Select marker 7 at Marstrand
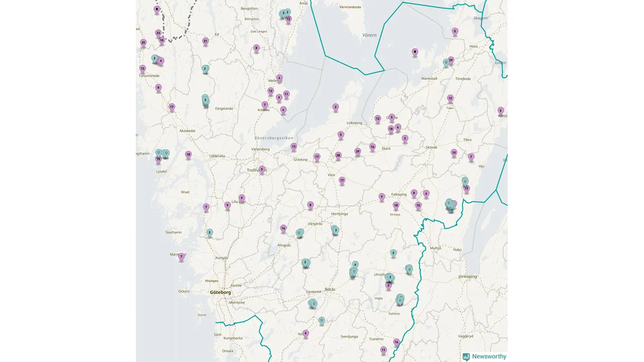Image resolution: width=644 pixels, height=362 pixels. [x=182, y=257]
